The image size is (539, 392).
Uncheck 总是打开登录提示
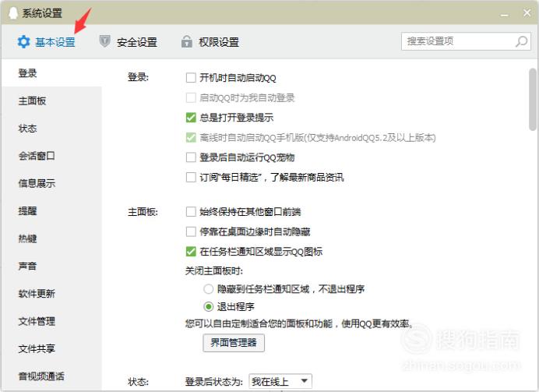click(191, 118)
